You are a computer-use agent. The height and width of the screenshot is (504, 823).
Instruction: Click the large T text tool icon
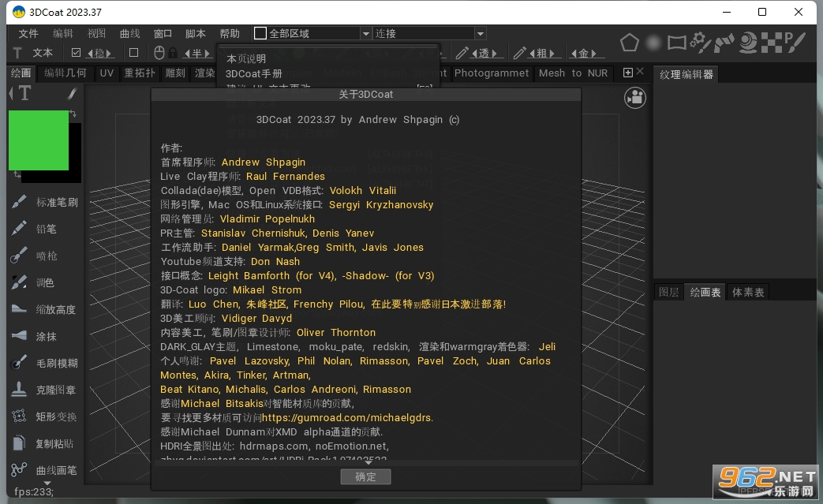coord(24,93)
